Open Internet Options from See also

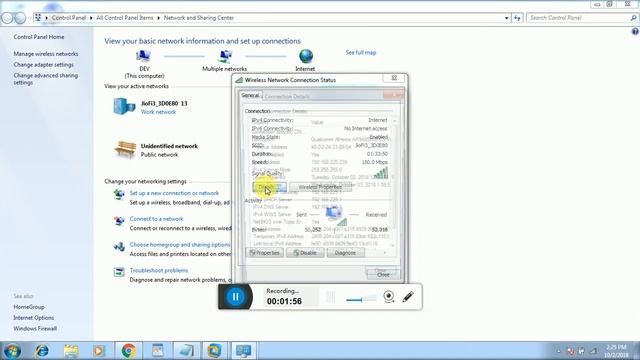(x=33, y=318)
